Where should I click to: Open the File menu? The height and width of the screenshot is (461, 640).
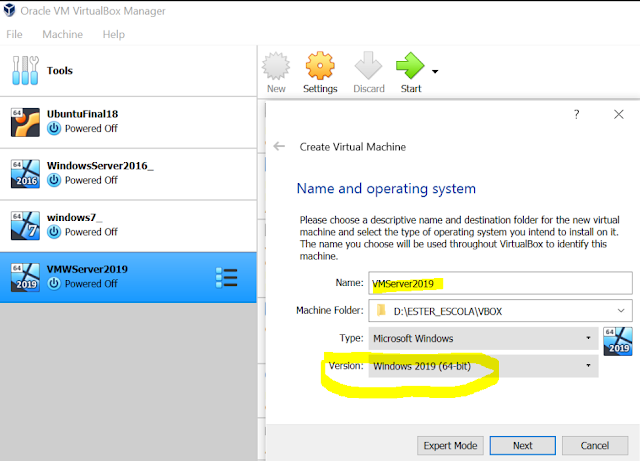tap(14, 34)
